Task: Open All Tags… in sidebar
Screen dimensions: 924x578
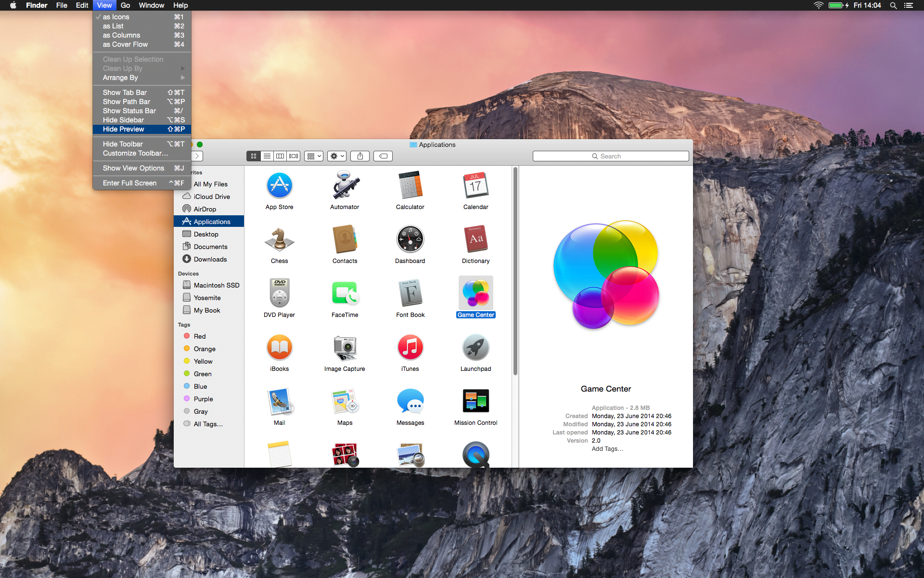Action: click(x=208, y=424)
